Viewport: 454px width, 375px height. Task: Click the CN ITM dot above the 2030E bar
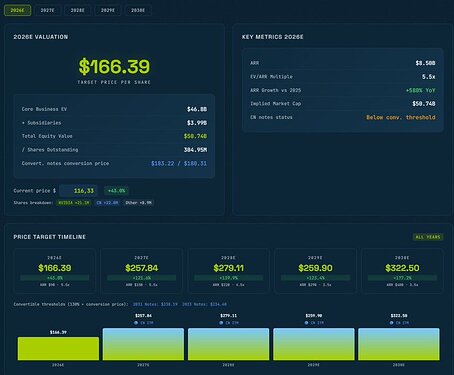[392, 323]
